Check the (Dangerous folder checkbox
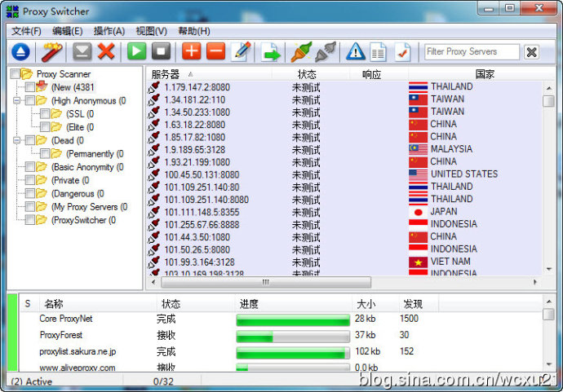The height and width of the screenshot is (392, 563). [30, 193]
